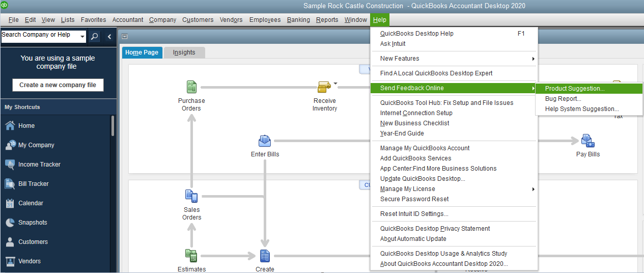Choose About Automatic Update
The width and height of the screenshot is (644, 273).
tap(454, 239)
